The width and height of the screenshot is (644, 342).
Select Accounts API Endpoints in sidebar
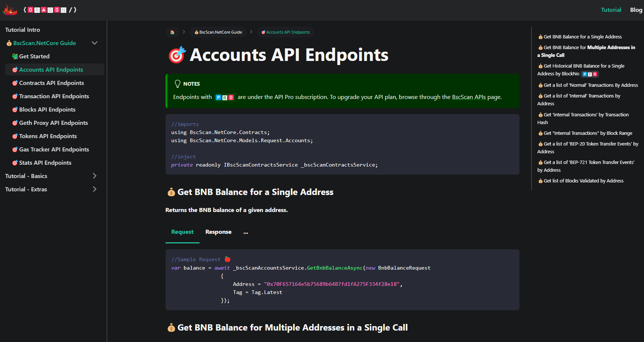pyautogui.click(x=55, y=69)
